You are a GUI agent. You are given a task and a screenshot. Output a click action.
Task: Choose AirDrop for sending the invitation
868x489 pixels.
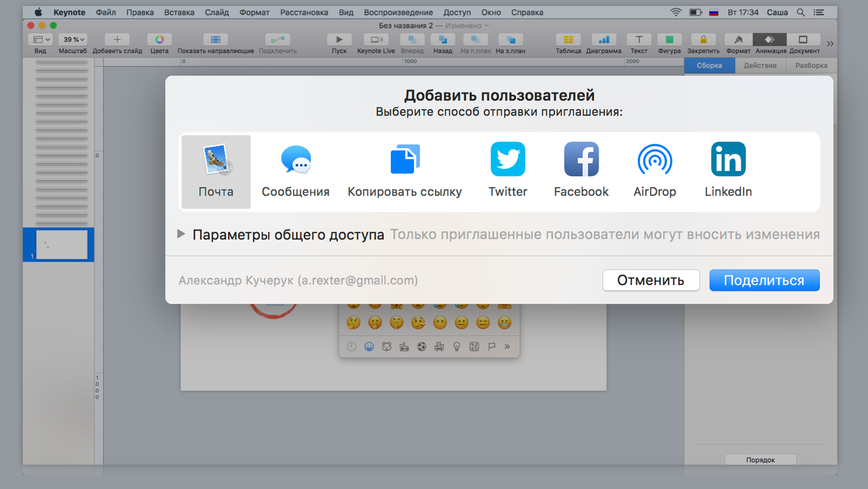[655, 172]
